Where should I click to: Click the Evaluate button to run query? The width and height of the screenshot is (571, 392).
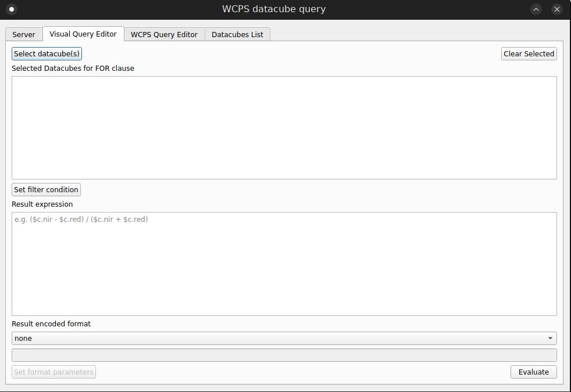coord(533,372)
